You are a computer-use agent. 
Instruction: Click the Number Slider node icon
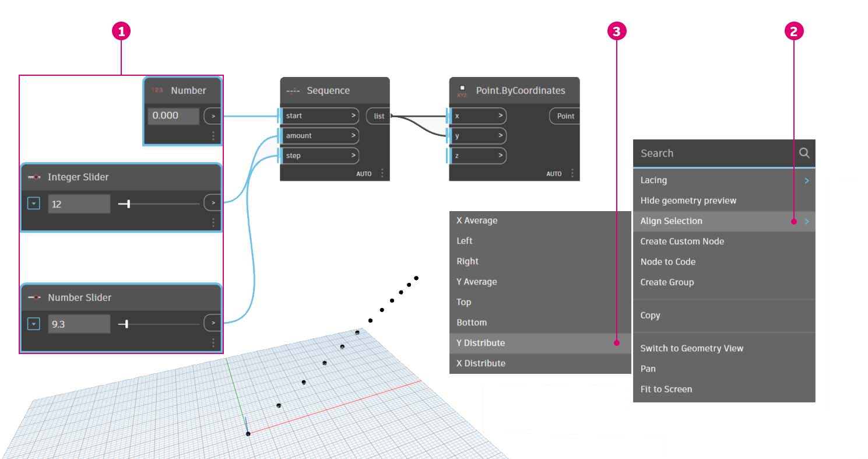coord(34,297)
